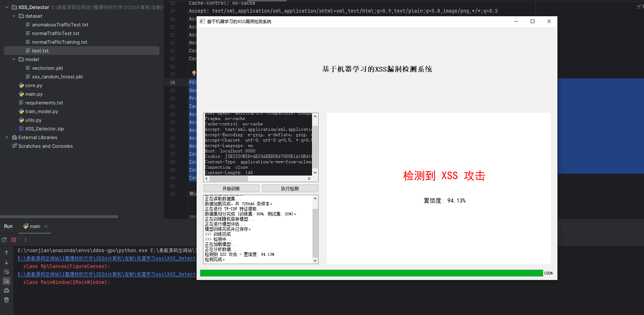Click the intention lightbulb in editor
The width and height of the screenshot is (644, 315).
[x=194, y=73]
